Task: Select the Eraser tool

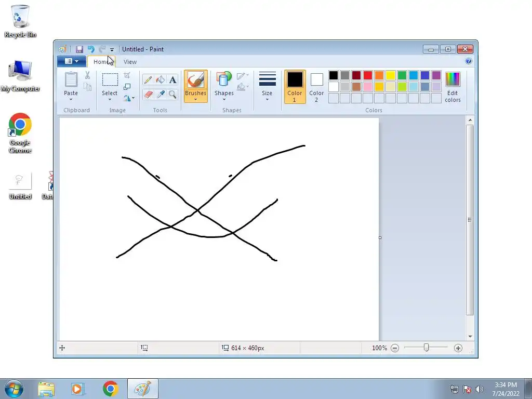Action: tap(148, 94)
